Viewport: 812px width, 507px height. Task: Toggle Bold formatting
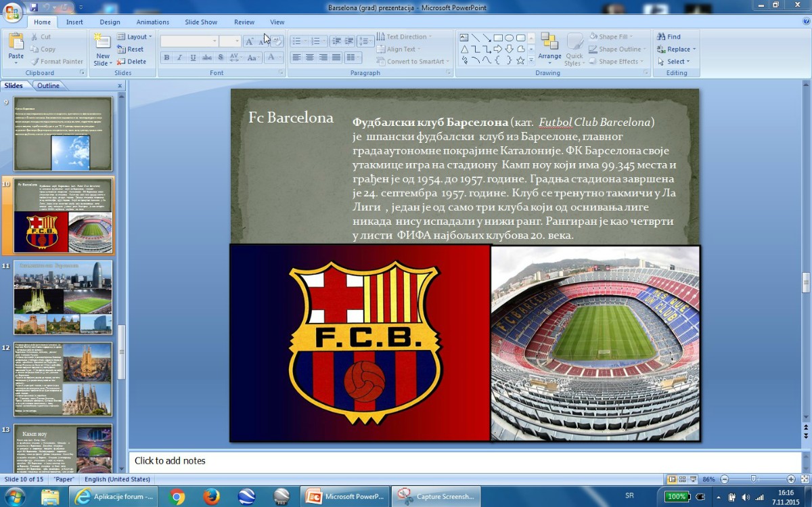166,58
